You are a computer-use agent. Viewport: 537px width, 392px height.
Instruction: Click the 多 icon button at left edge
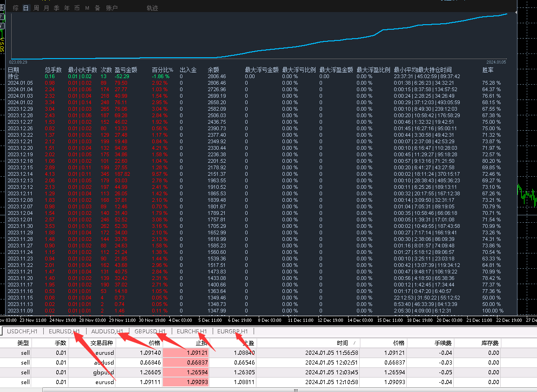pos(2,7)
